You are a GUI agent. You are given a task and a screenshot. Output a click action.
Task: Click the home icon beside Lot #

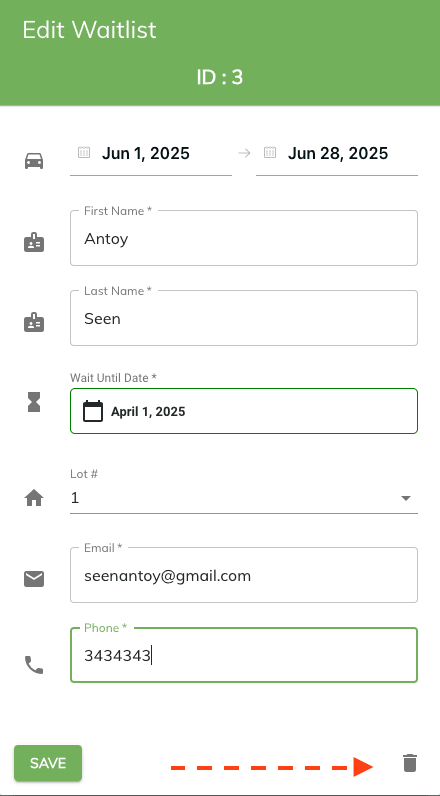tap(34, 499)
